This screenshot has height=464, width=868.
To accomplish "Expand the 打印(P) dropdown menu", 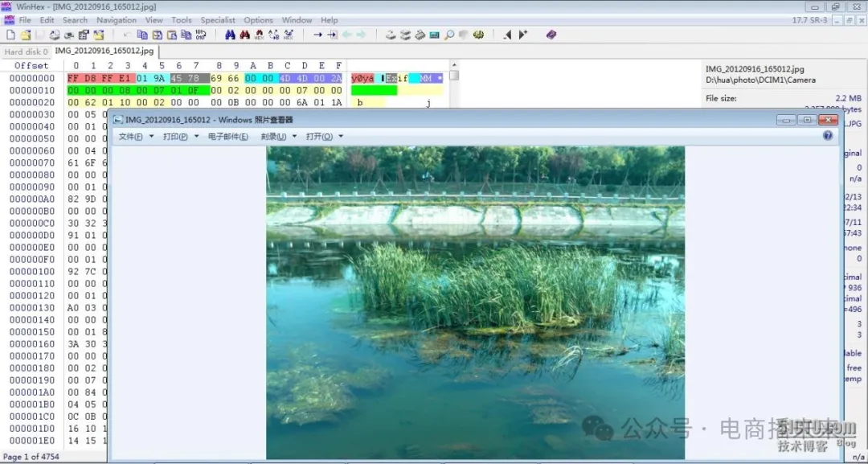I will (x=179, y=137).
